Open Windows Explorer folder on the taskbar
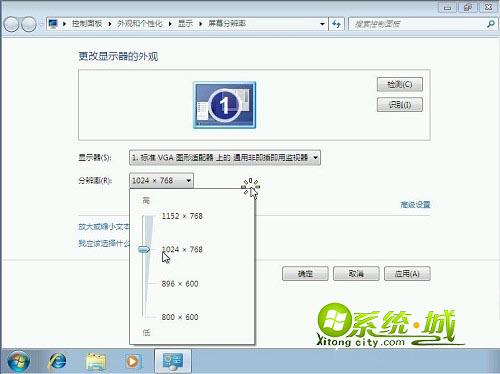This screenshot has width=500, height=374. 96,361
